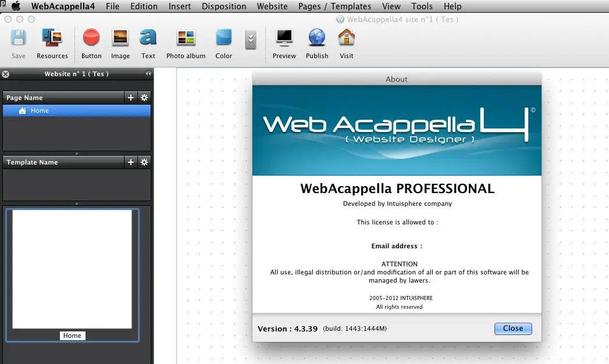Open the Insert menu
This screenshot has height=364, width=609.
(x=179, y=6)
